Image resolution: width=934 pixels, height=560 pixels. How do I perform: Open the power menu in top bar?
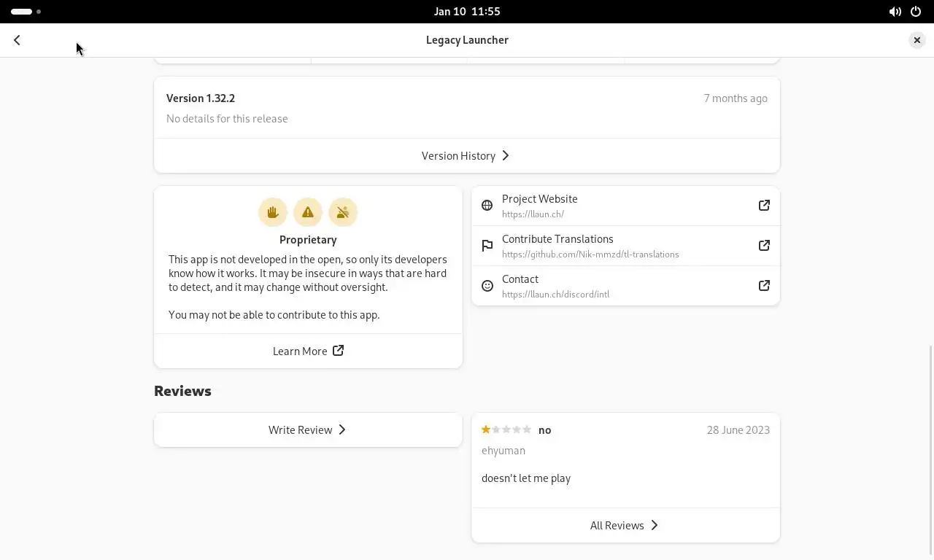[x=916, y=12]
